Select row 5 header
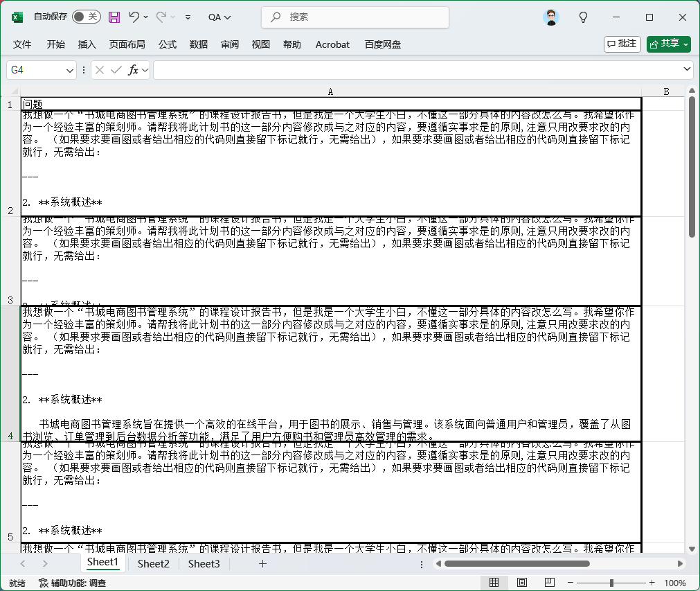This screenshot has height=591, width=700. [10, 493]
